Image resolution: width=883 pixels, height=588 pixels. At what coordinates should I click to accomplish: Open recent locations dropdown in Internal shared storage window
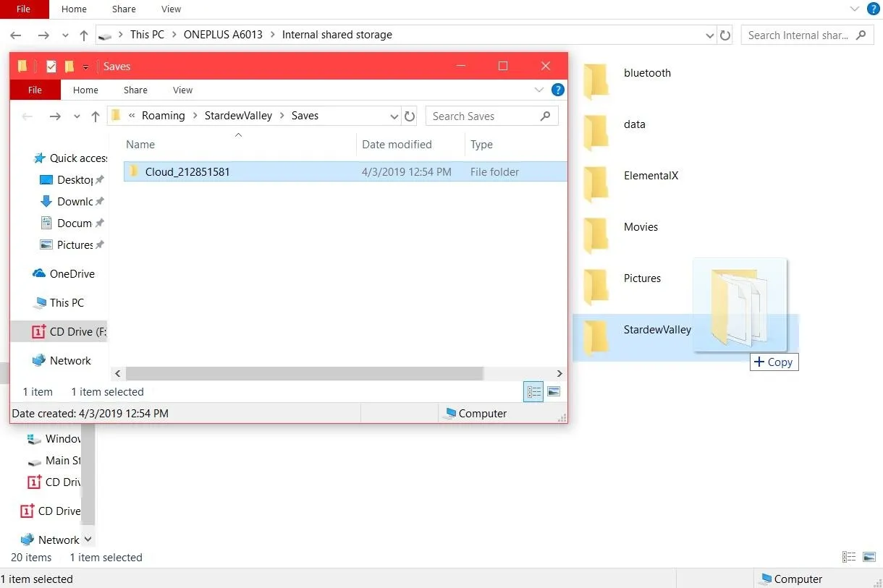pyautogui.click(x=65, y=35)
